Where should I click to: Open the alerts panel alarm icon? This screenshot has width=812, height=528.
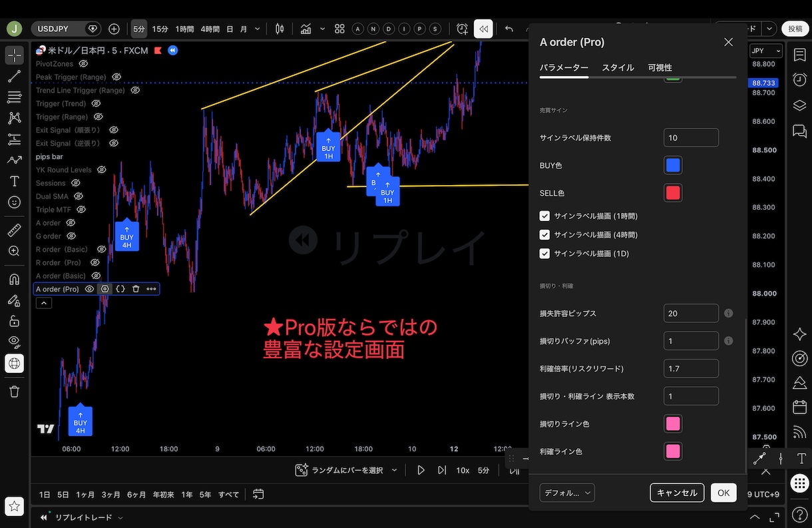click(799, 80)
